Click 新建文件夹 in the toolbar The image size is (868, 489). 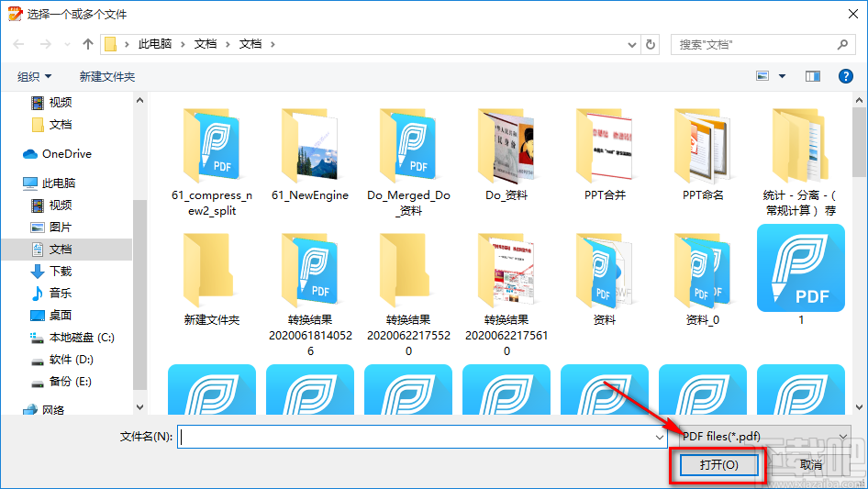[106, 76]
